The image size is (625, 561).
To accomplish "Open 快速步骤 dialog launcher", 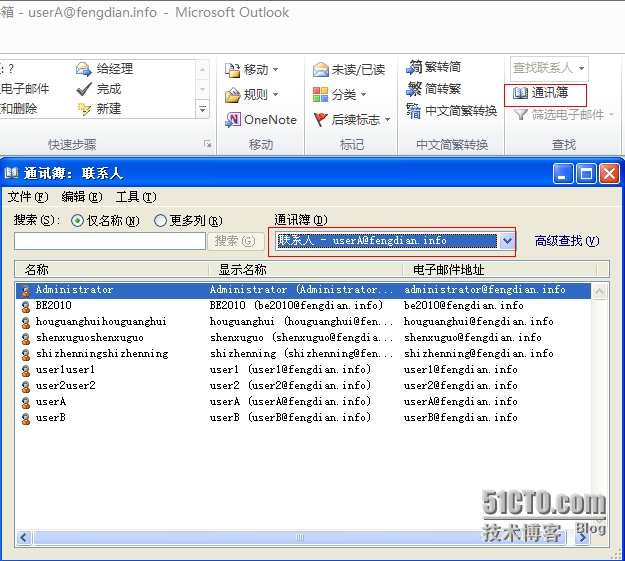I will click(207, 144).
